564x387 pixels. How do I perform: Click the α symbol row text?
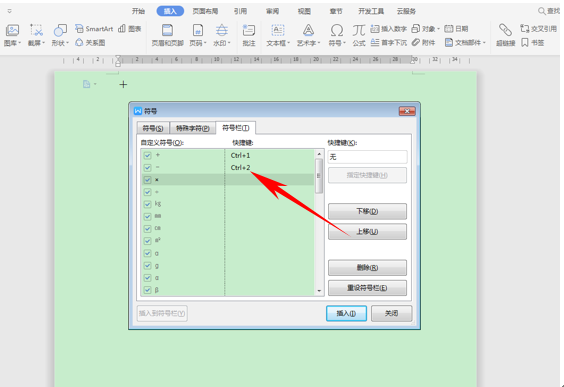tap(157, 278)
